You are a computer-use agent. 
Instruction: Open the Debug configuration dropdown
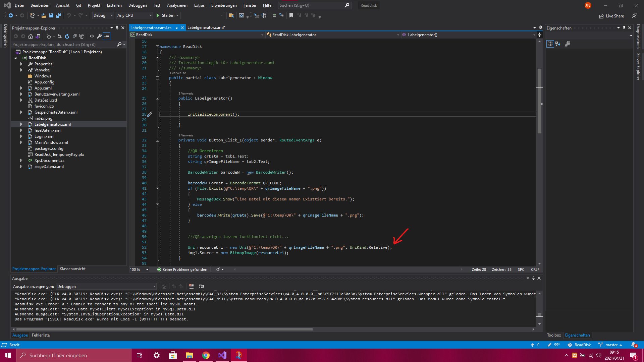pos(103,15)
